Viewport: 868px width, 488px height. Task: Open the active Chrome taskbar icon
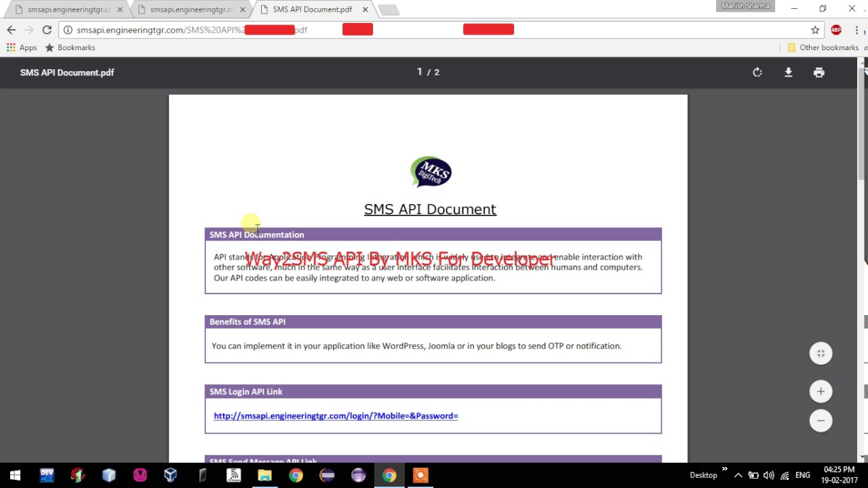click(389, 475)
